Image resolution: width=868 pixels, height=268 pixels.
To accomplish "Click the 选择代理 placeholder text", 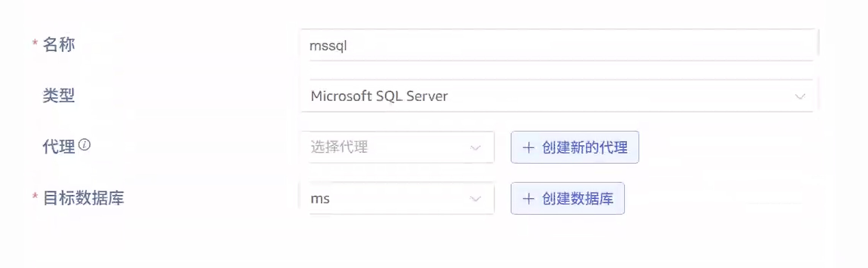I will (339, 147).
